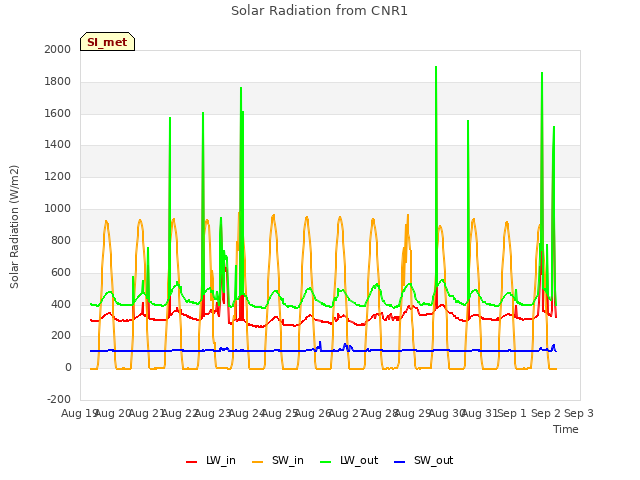This screenshot has width=640, height=480.
Task: Click the y-axis tick value 400
Action: tap(61, 304)
